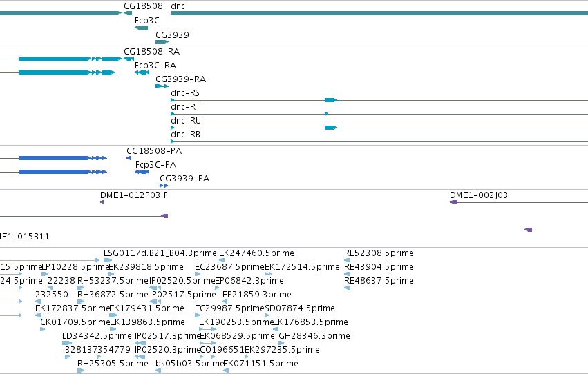The height and width of the screenshot is (374, 588).
Task: Click the DME1-002J03 clone label
Action: coord(479,195)
